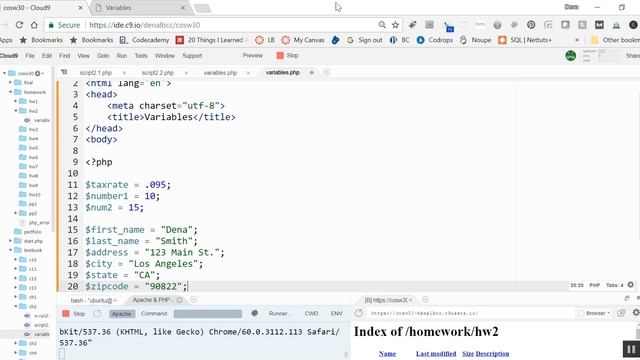Open the Window menu
This screenshot has height=360, width=640.
click(164, 56)
